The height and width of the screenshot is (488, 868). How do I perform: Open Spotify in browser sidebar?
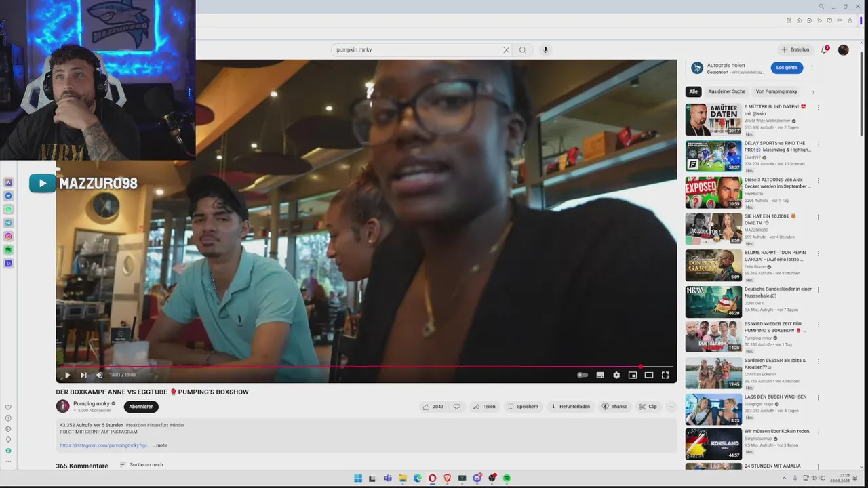[8, 250]
